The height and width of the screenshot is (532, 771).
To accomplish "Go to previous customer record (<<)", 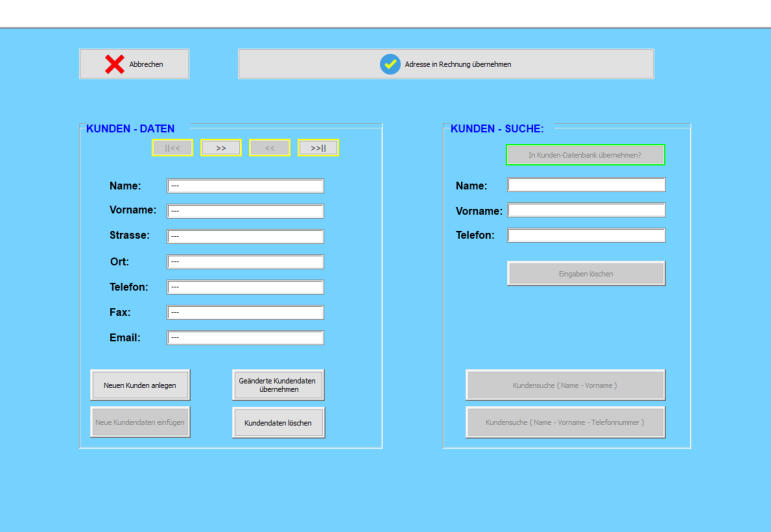I will tap(269, 148).
